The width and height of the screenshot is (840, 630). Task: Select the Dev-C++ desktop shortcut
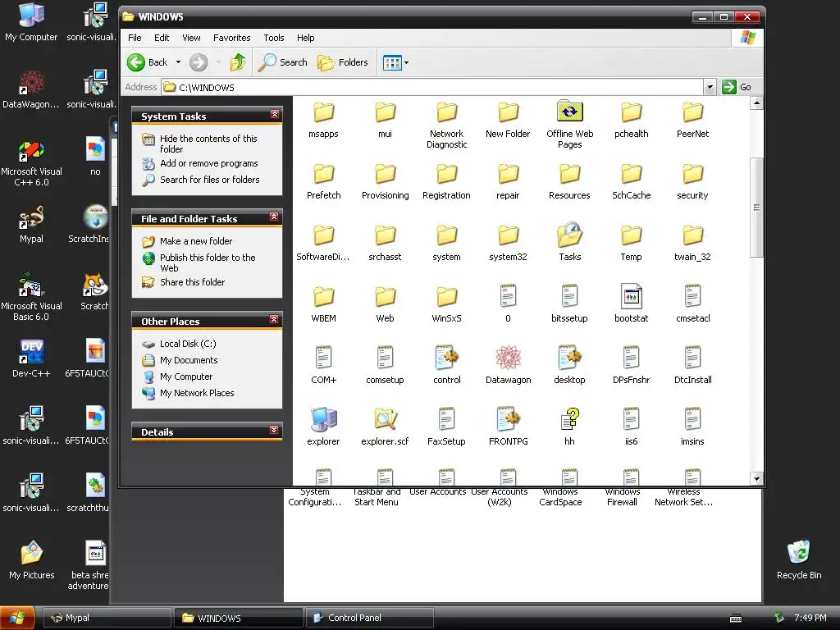click(31, 358)
